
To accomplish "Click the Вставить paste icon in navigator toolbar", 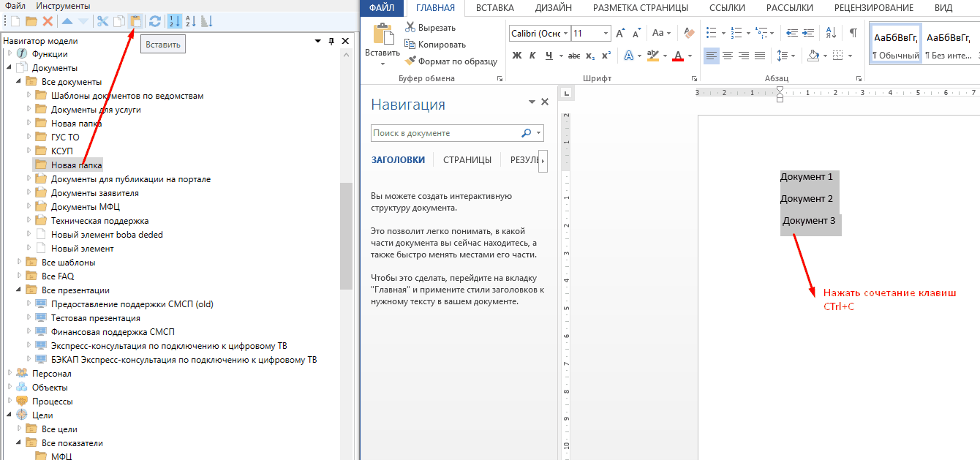I will tap(135, 21).
